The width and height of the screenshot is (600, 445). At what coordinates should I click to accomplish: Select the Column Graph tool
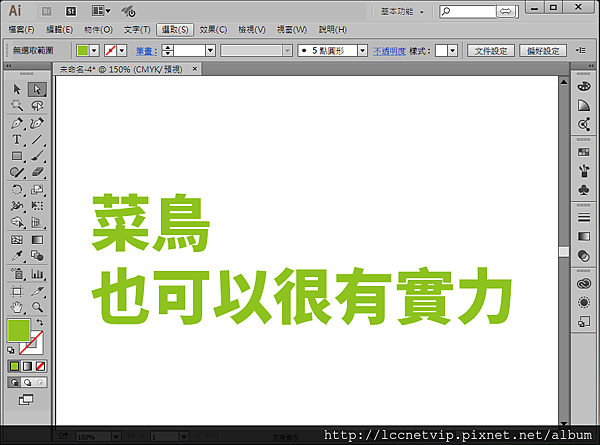[37, 274]
